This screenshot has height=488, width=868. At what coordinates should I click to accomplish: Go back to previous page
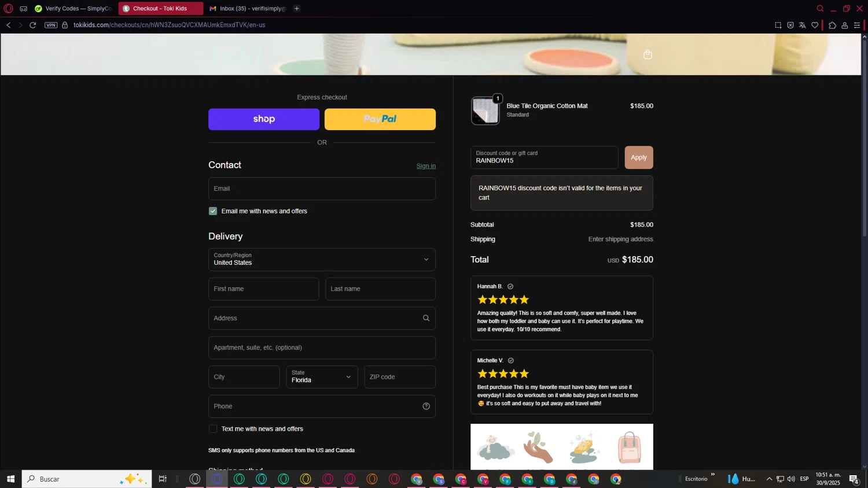[9, 25]
